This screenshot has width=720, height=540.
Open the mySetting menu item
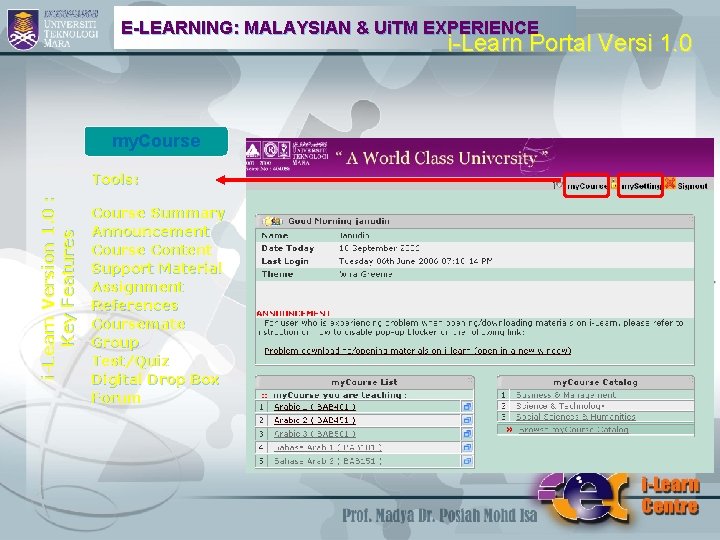click(640, 186)
